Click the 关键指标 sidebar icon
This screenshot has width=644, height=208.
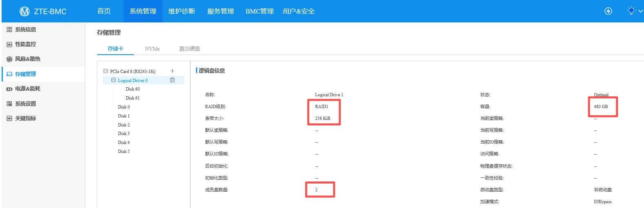click(x=9, y=118)
